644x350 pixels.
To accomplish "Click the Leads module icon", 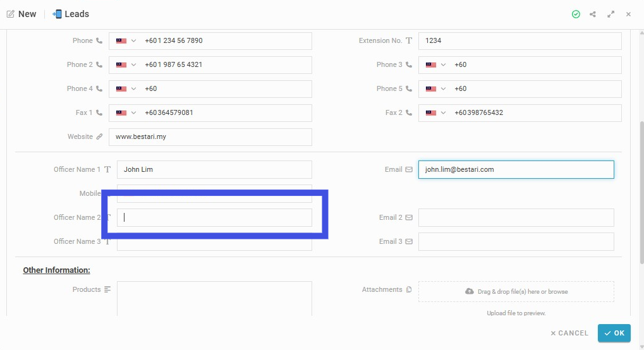I will (57, 14).
